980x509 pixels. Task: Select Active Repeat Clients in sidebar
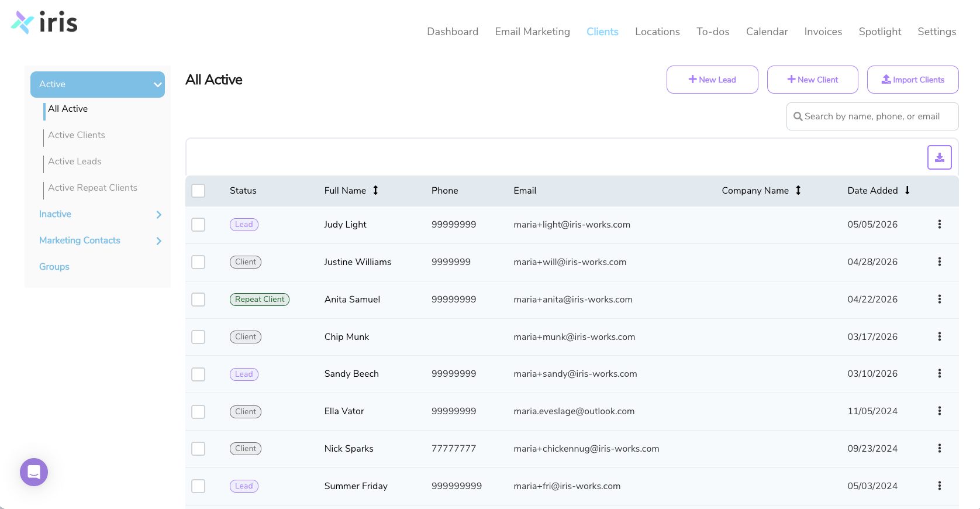(x=92, y=188)
